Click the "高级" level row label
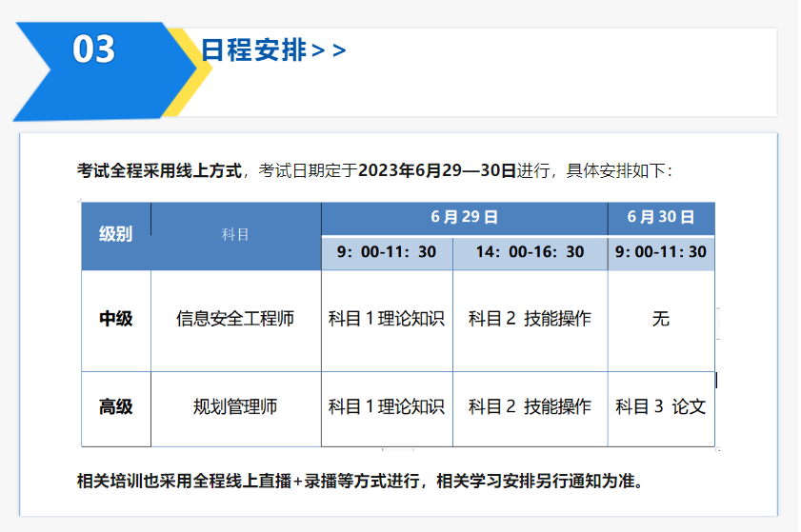The image size is (801, 532). pos(115,407)
